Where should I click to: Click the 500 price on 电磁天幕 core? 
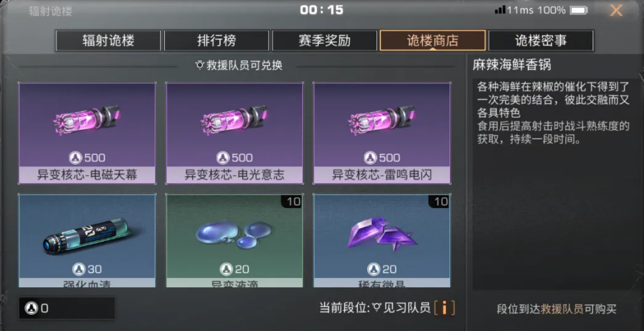coord(87,158)
